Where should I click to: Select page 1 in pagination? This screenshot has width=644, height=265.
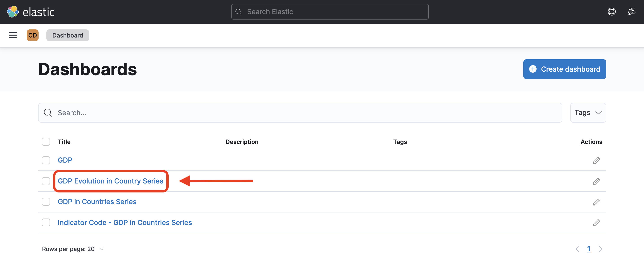589,249
